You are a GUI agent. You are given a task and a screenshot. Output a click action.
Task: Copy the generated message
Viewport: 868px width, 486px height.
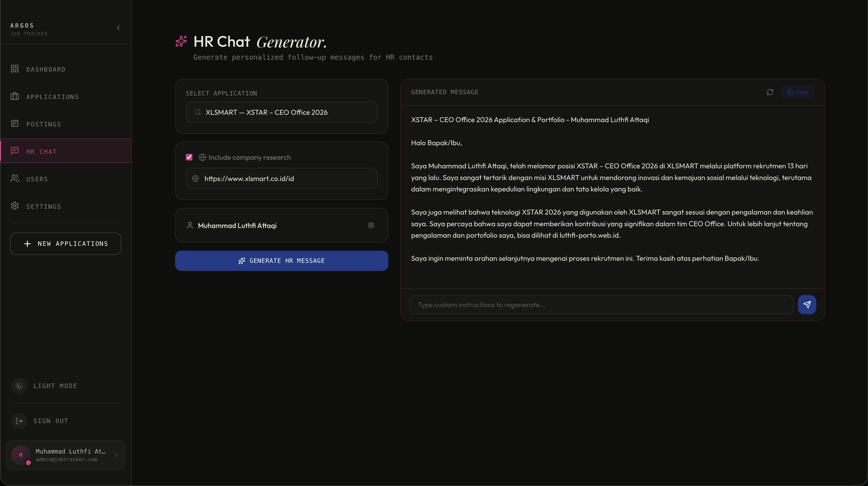(x=797, y=92)
